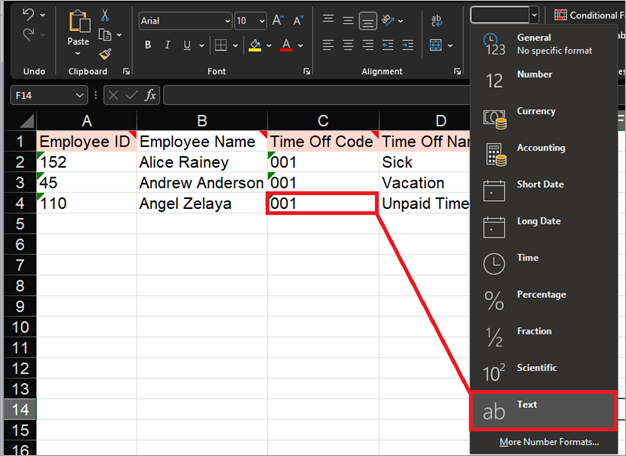Expand the Paste options arrow
The image size is (626, 456).
(78, 53)
